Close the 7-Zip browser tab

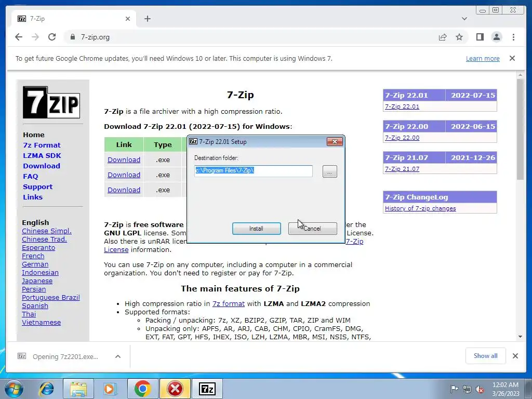tap(128, 19)
